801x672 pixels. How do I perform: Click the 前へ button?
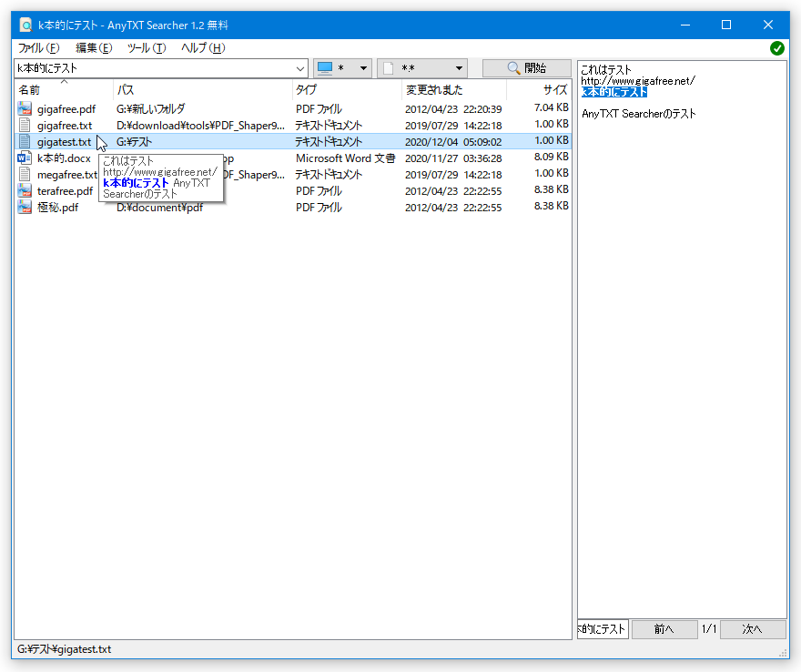(x=664, y=629)
